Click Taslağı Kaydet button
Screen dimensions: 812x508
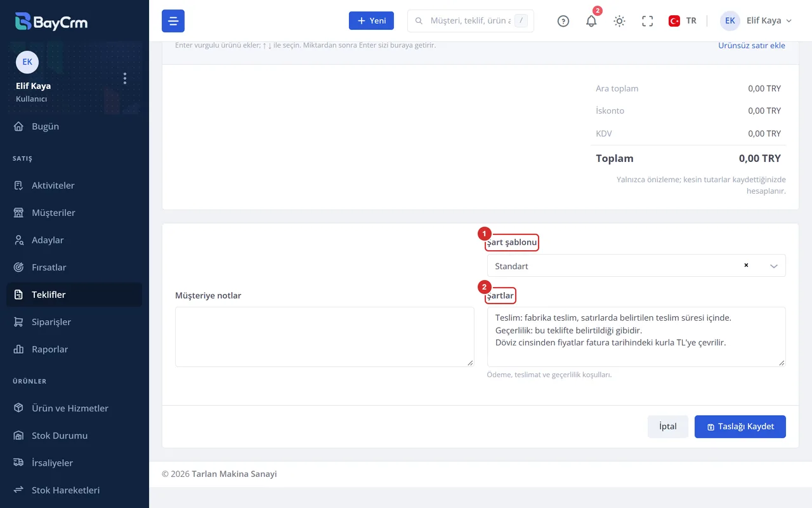coord(740,427)
